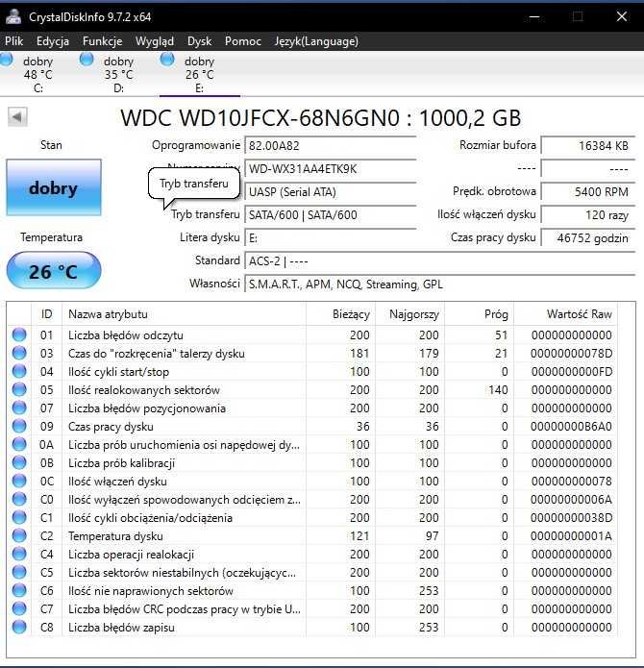This screenshot has width=644, height=668.
Task: Click the dobry health status button
Action: 54,187
